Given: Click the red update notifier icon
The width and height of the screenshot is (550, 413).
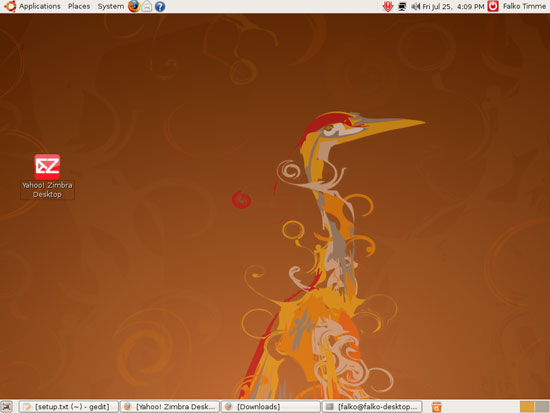Looking at the screenshot, I should pos(388,6).
